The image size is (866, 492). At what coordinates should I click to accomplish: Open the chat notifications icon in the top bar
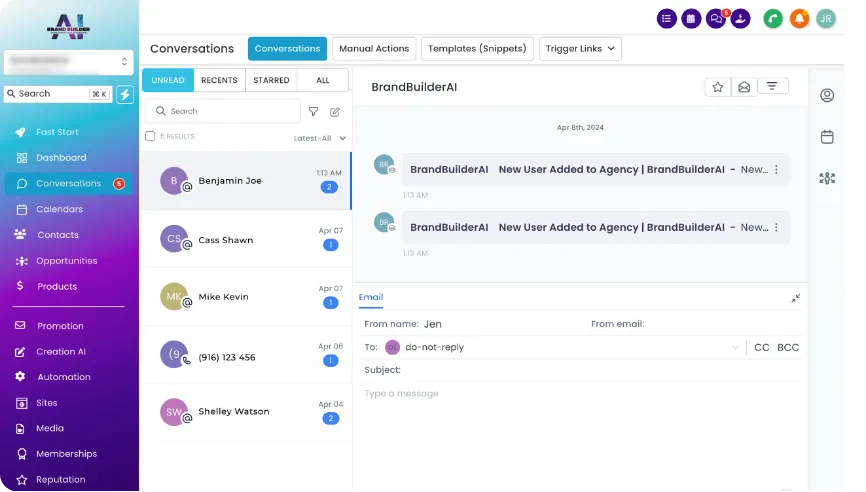716,19
